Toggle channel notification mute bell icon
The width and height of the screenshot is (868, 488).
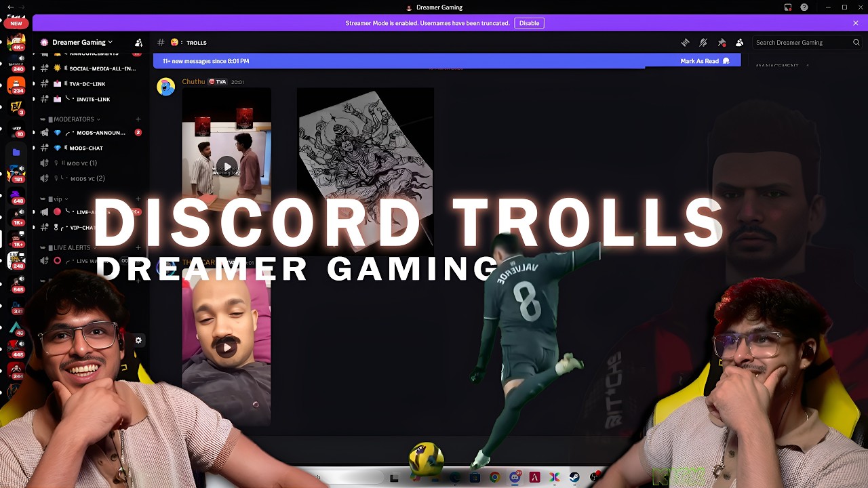[x=703, y=43]
